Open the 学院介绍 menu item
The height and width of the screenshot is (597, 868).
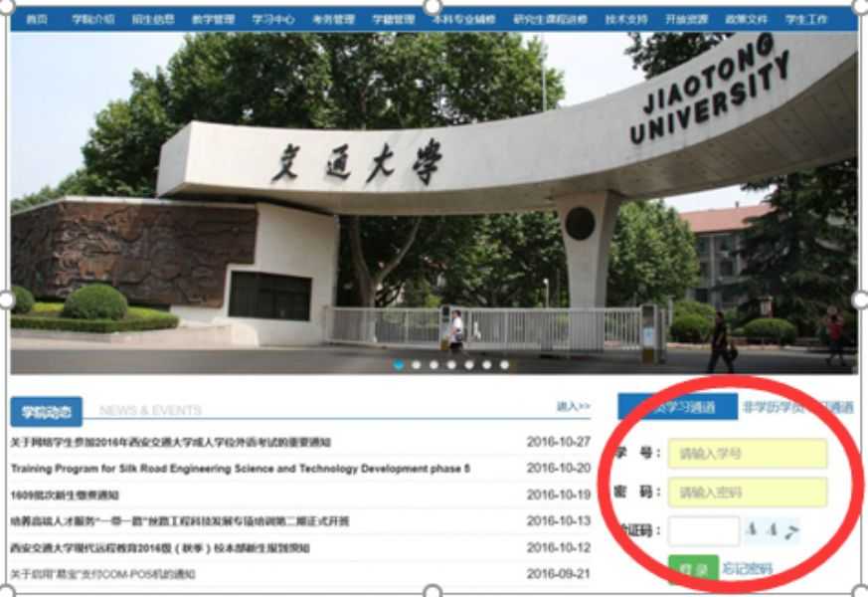[93, 19]
